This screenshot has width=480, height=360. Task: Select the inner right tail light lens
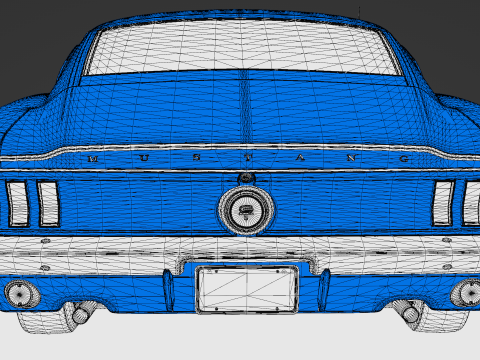[x=443, y=203]
